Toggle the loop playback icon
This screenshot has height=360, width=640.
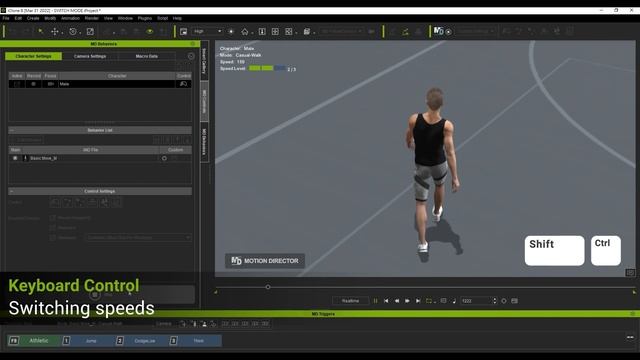[429, 301]
